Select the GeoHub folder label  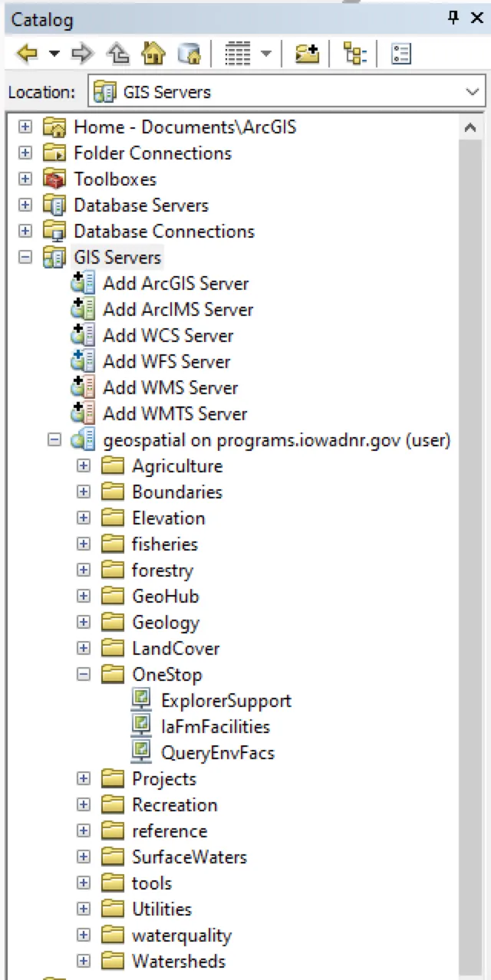point(165,597)
